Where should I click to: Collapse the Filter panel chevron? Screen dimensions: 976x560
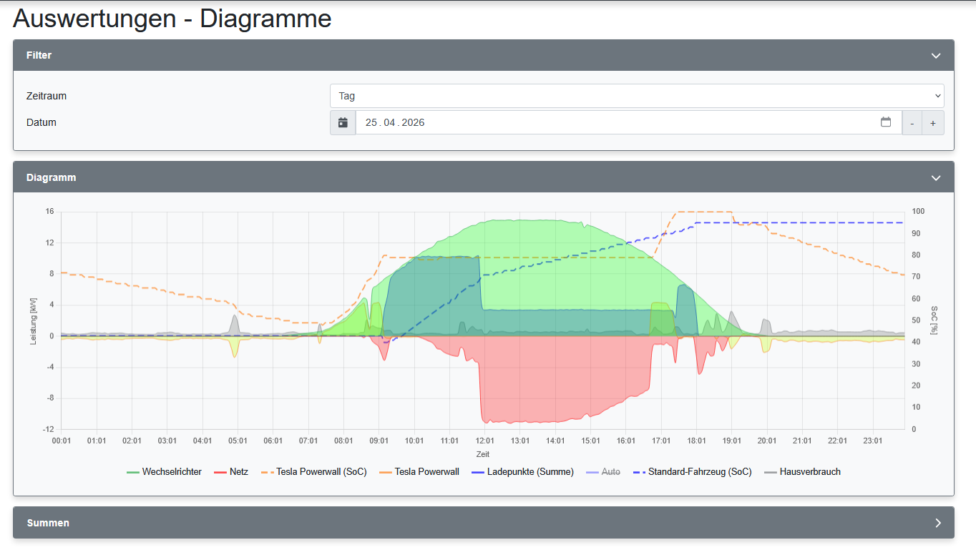935,56
